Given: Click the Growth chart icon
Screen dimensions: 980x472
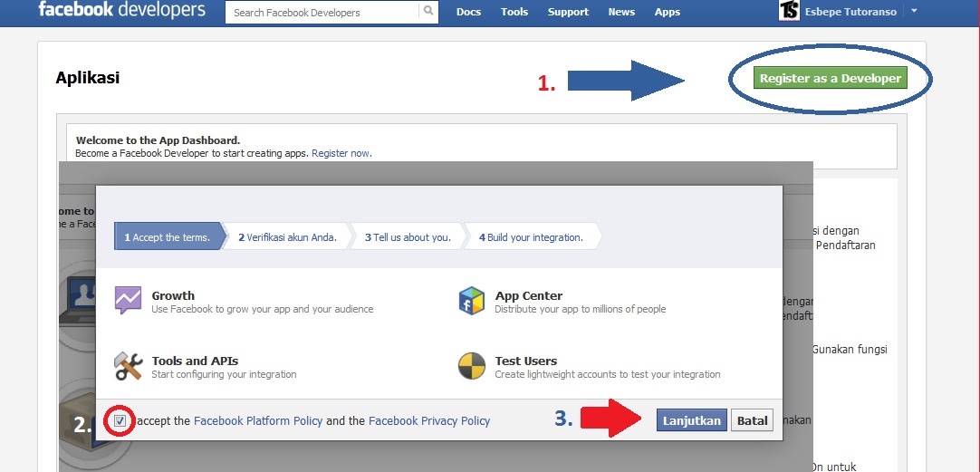Looking at the screenshot, I should (128, 300).
